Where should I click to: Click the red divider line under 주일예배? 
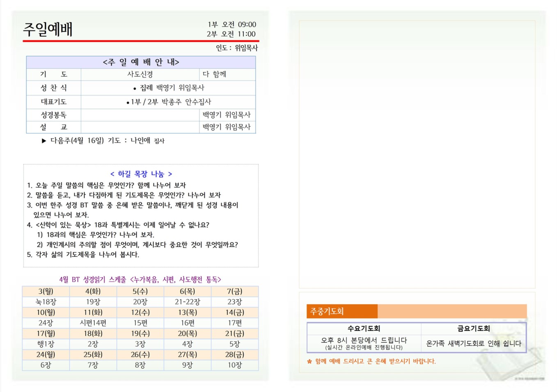141,41
